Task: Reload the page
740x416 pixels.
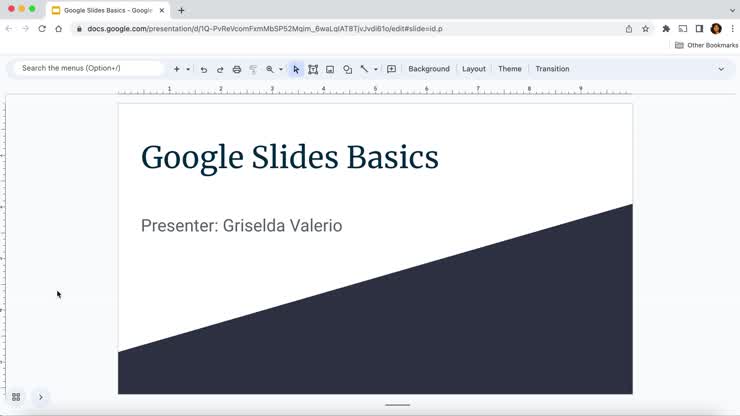Action: pos(42,29)
